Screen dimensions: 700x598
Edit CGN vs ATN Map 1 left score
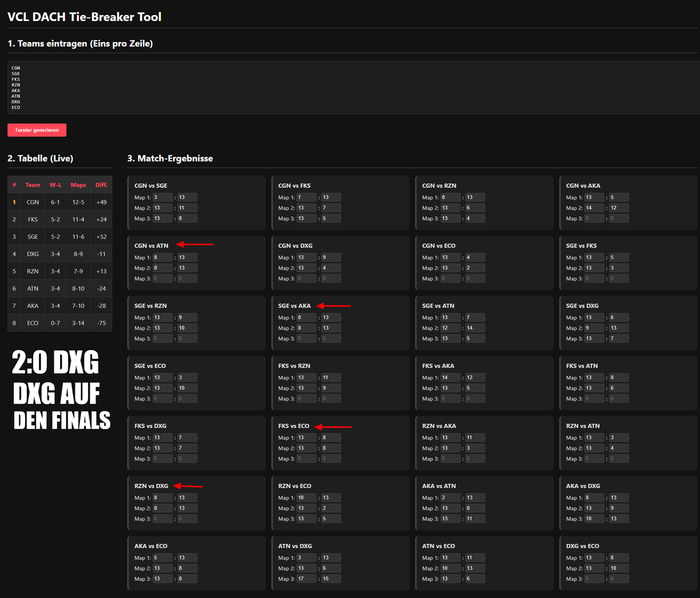click(163, 257)
